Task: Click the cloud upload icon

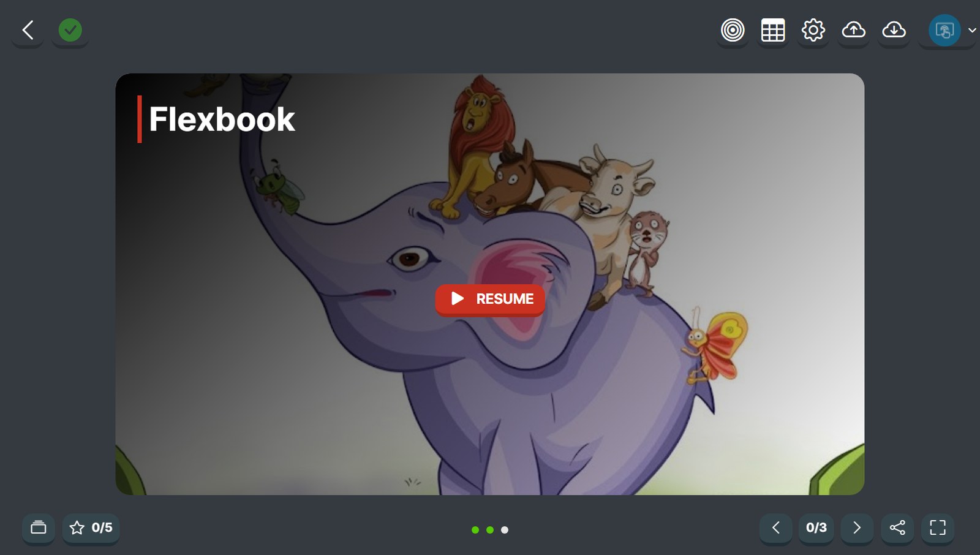Action: point(854,30)
